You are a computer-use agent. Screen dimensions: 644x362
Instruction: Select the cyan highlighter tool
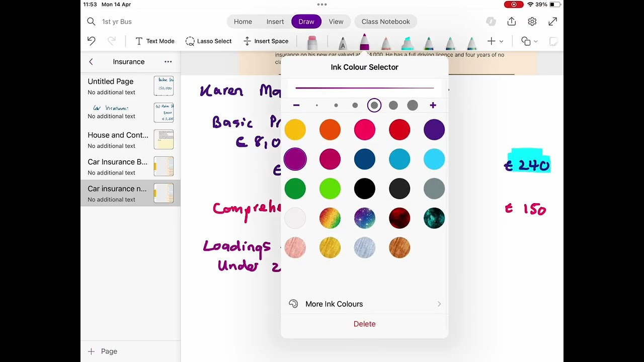pyautogui.click(x=407, y=43)
